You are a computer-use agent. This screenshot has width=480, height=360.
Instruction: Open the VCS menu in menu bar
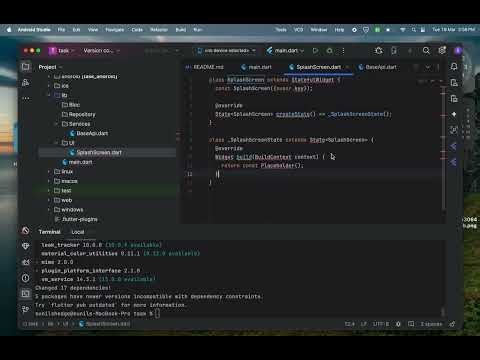point(298,30)
